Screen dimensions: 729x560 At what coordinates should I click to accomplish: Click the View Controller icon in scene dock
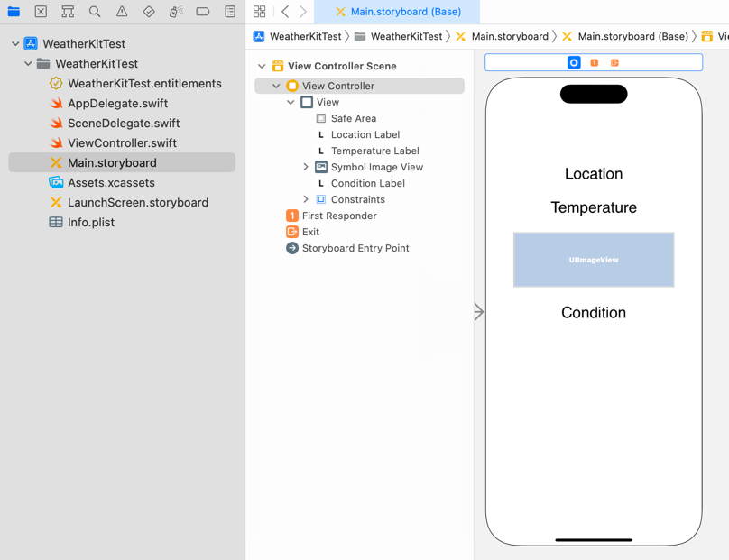pos(574,62)
